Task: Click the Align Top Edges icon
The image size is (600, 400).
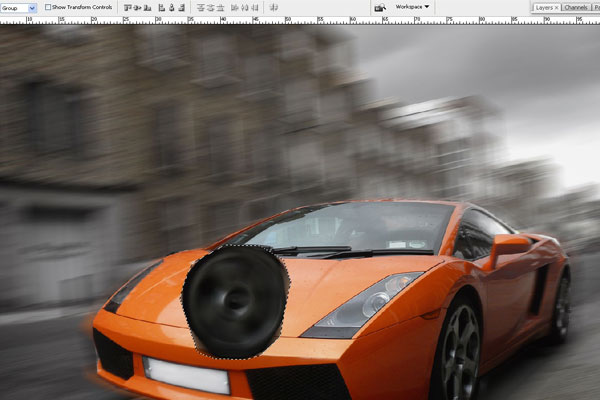Action: click(x=128, y=7)
